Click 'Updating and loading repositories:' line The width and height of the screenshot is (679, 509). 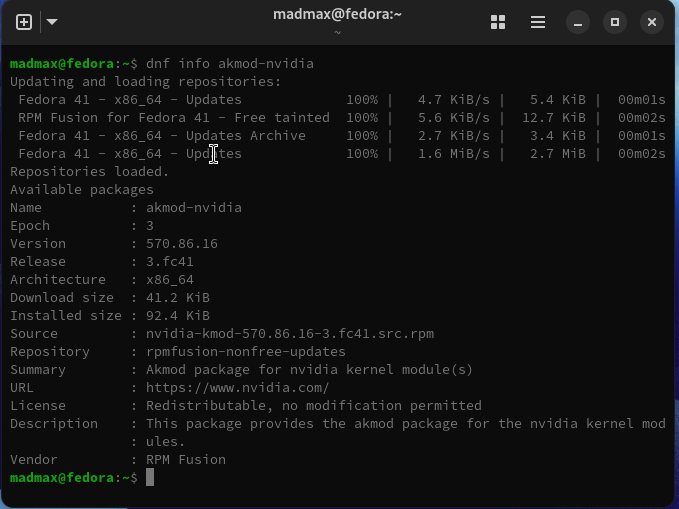(146, 81)
